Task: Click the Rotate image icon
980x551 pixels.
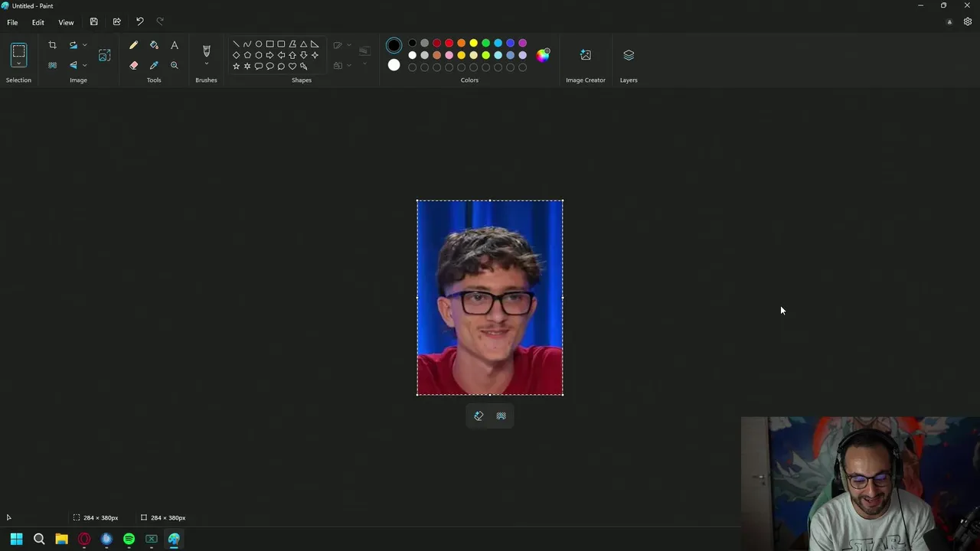Action: (x=73, y=45)
